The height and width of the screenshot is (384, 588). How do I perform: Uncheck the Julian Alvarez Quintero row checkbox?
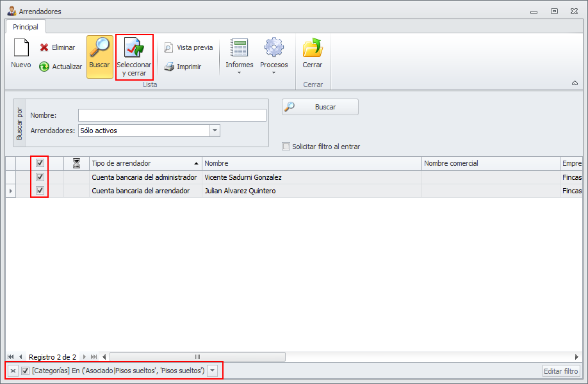click(x=40, y=190)
